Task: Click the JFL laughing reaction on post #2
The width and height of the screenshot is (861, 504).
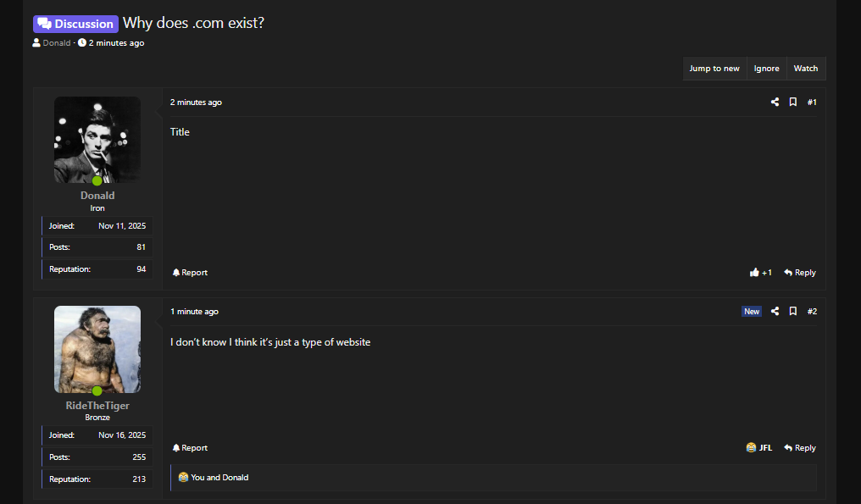Action: point(759,448)
